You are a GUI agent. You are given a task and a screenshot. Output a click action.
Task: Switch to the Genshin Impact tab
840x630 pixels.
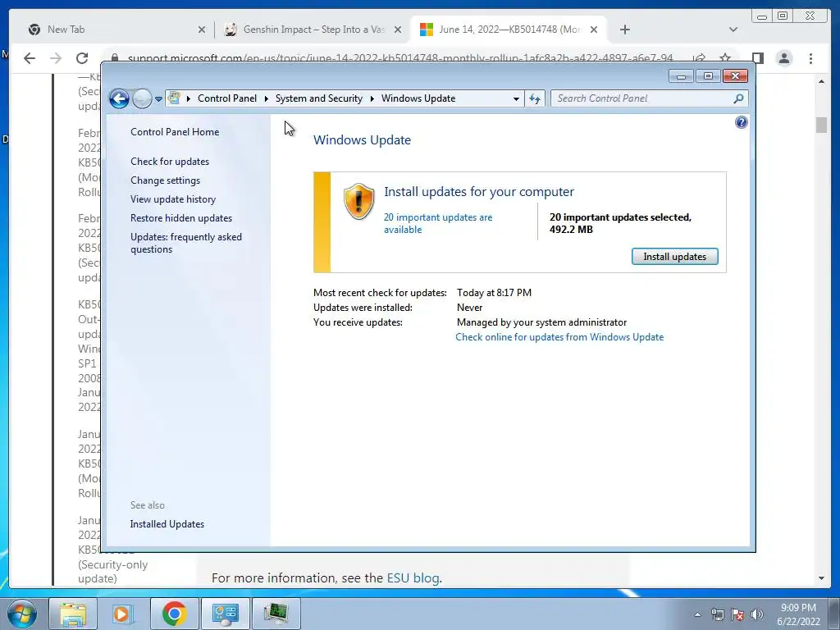point(314,30)
